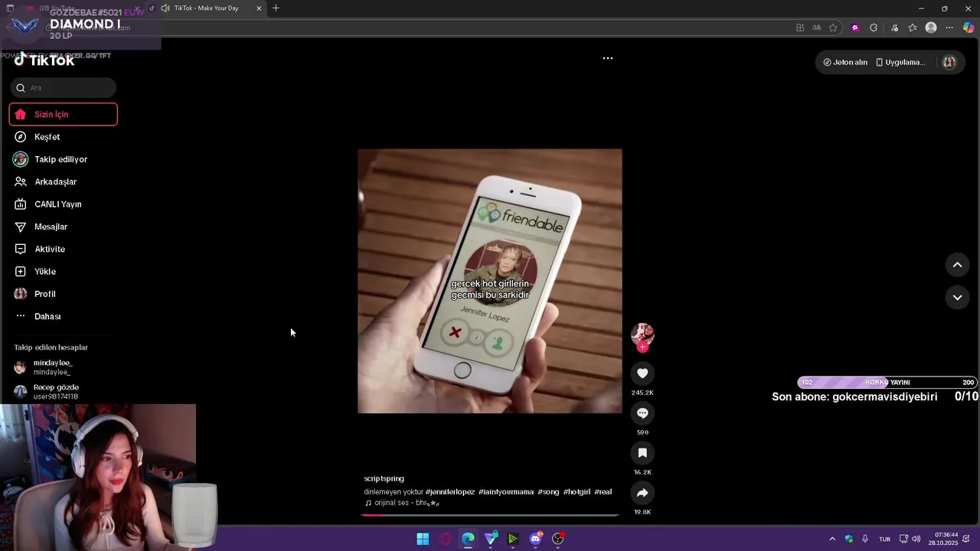Pause the playing TikTok video

(490, 281)
